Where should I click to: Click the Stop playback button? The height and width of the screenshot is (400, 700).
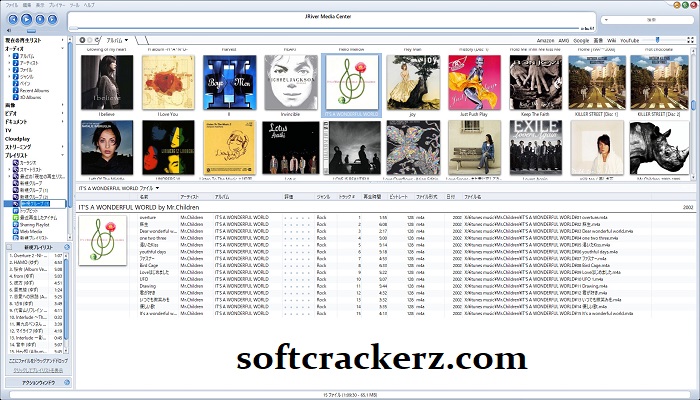tap(40, 19)
